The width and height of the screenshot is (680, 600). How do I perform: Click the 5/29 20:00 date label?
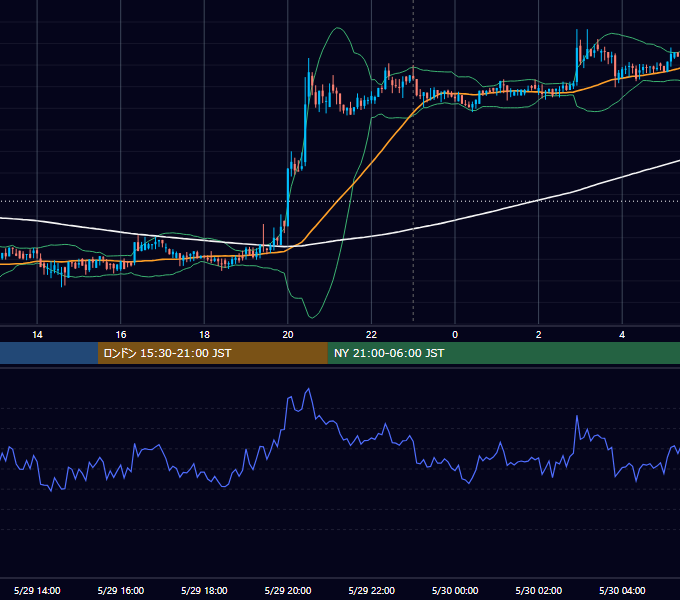[x=288, y=590]
